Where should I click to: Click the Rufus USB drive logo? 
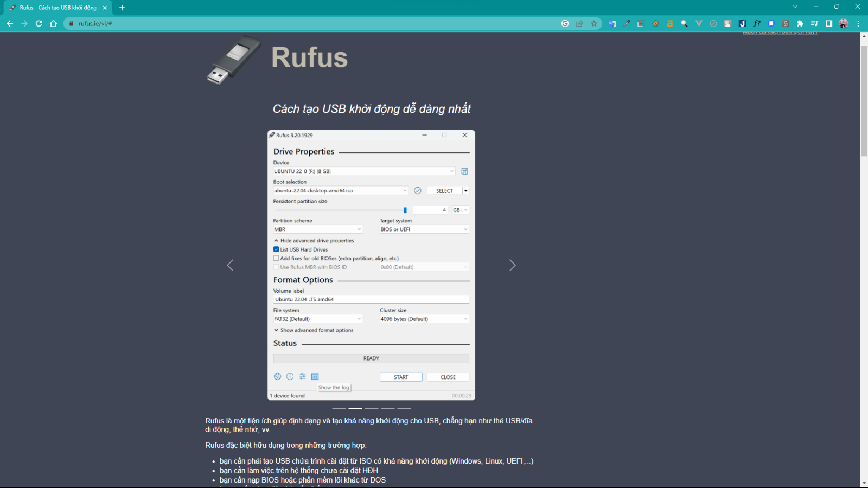(233, 60)
